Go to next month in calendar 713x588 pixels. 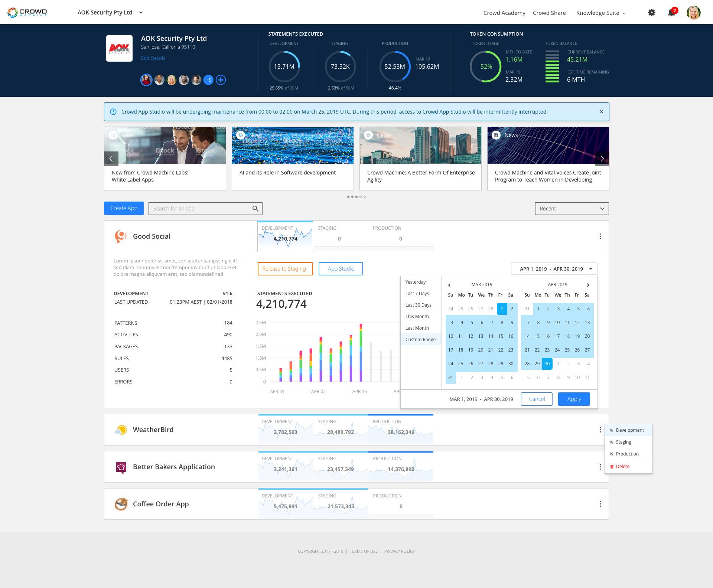click(588, 285)
